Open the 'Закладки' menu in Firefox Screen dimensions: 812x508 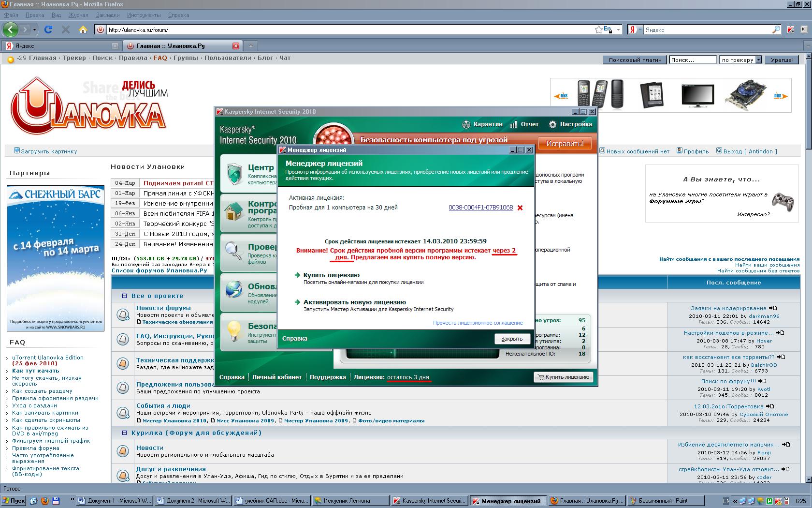[108, 15]
